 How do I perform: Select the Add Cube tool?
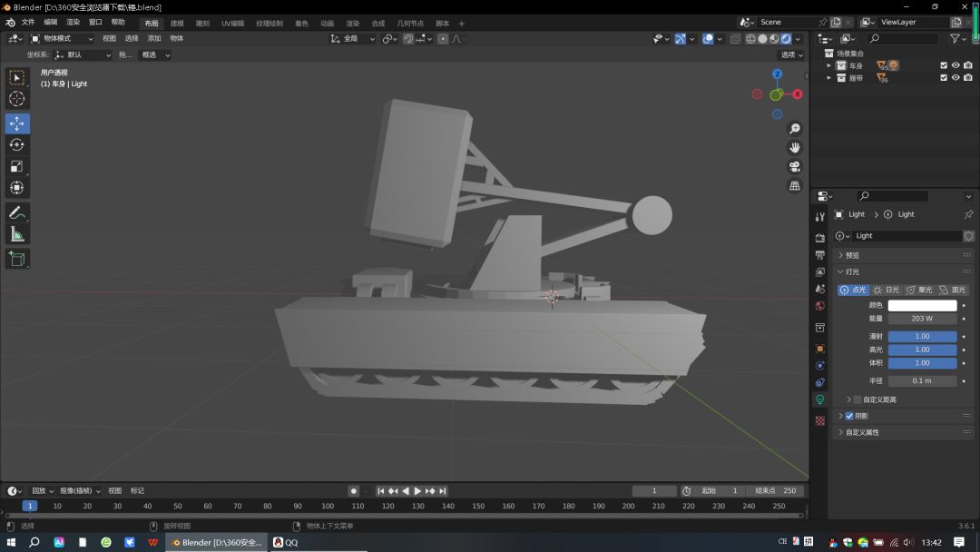coord(17,259)
